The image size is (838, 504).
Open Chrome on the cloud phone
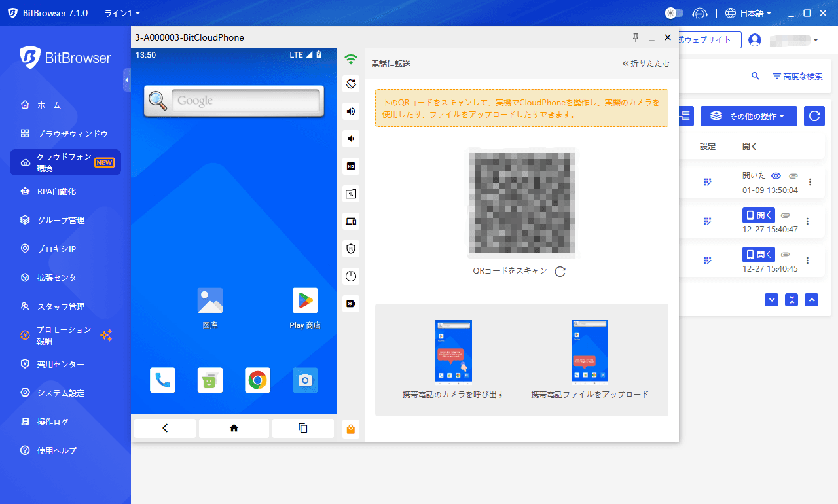point(257,380)
